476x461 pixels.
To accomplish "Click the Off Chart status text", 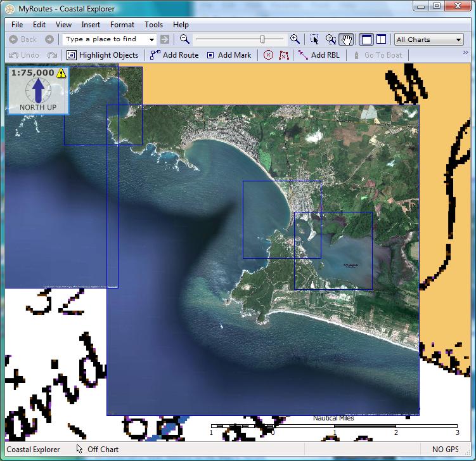I will click(x=103, y=449).
